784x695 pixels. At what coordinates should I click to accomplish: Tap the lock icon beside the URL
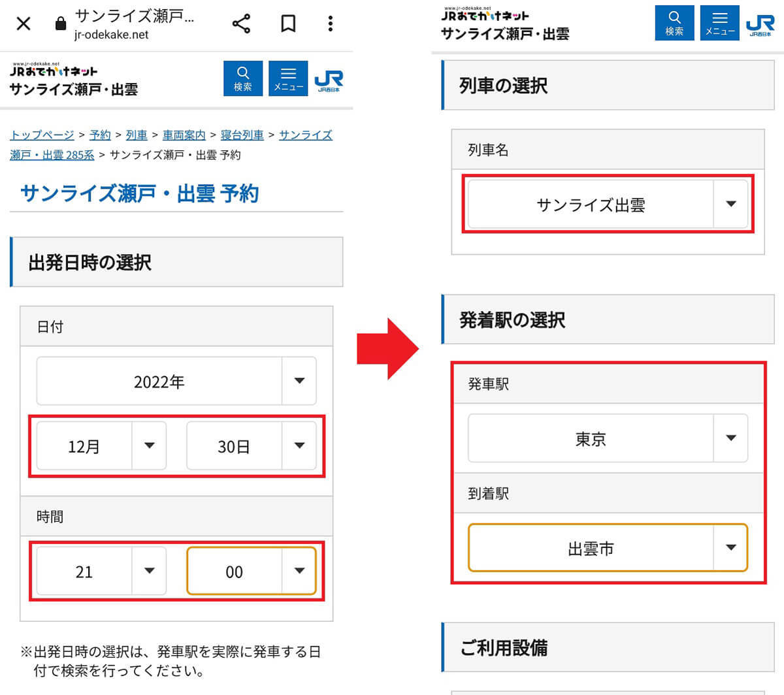(61, 24)
